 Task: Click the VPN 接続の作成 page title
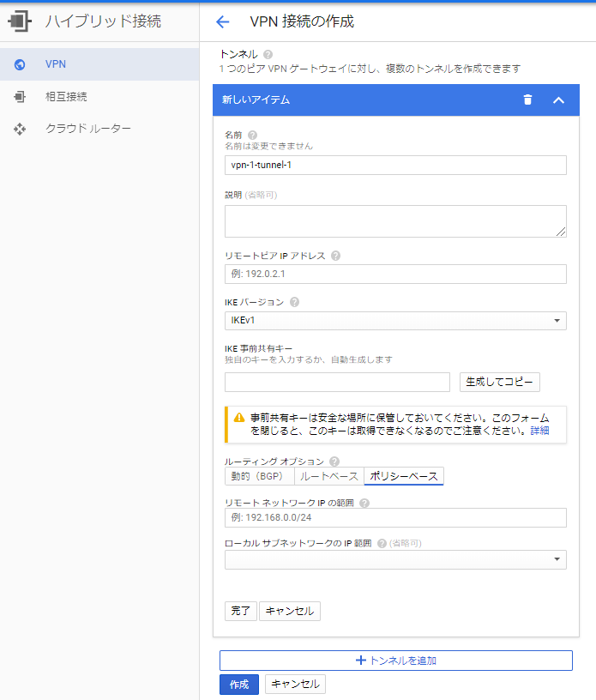(302, 21)
